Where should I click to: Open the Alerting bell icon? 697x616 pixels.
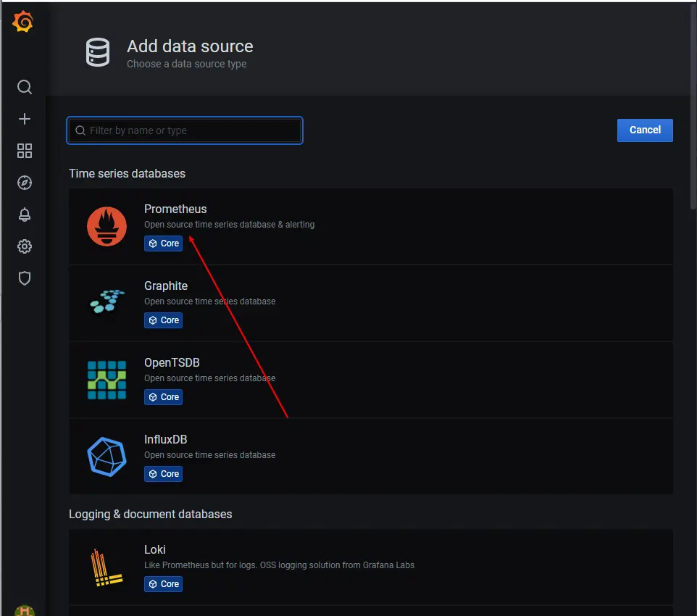click(25, 215)
